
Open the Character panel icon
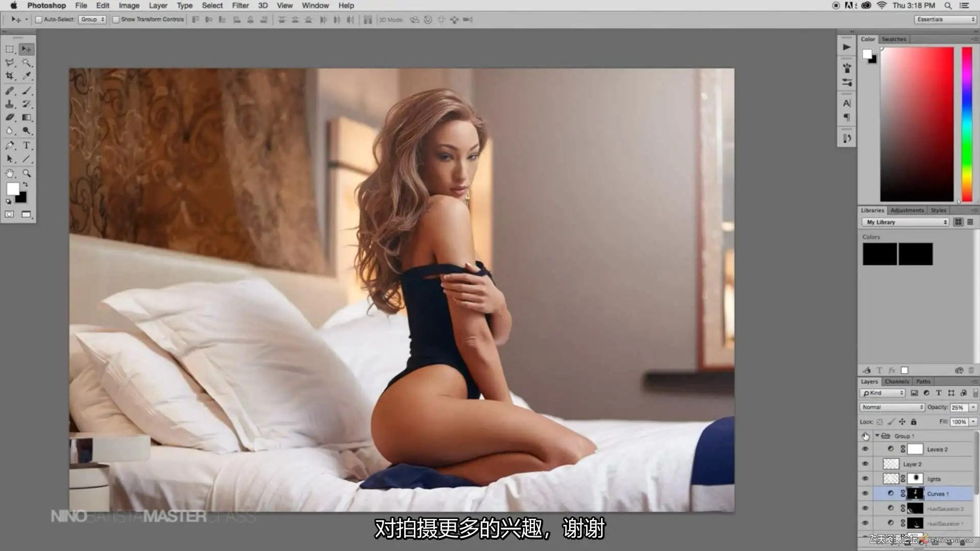point(847,103)
